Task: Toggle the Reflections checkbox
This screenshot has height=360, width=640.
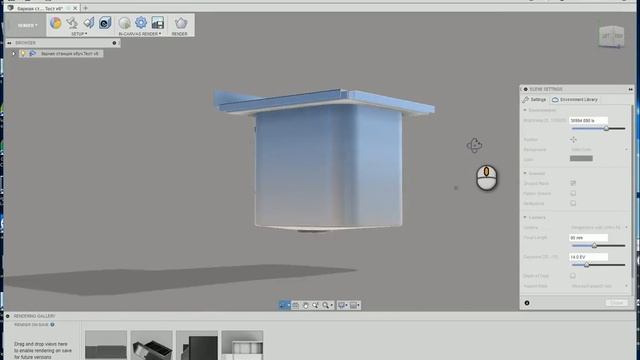Action: (573, 203)
